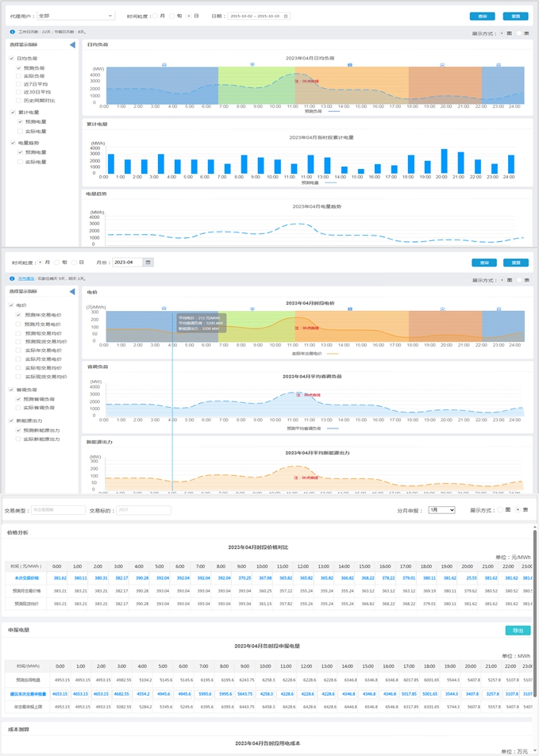Open the 代理用户 dropdown showing 全部
Screen dimensions: 539x756
click(x=76, y=16)
